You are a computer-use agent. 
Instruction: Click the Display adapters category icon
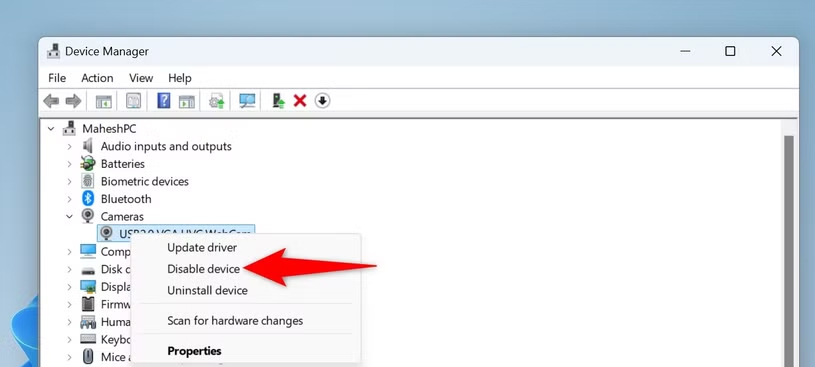pyautogui.click(x=88, y=286)
